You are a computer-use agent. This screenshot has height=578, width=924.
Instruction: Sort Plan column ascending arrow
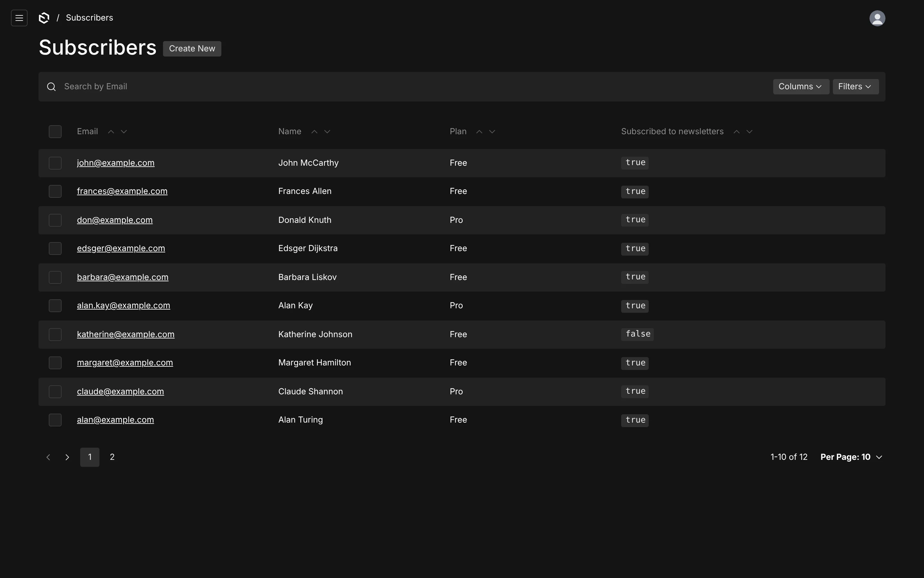click(x=479, y=132)
